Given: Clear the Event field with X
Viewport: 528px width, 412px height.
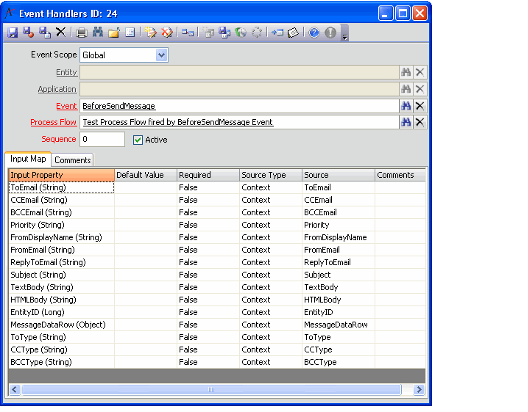Looking at the screenshot, I should coord(420,106).
